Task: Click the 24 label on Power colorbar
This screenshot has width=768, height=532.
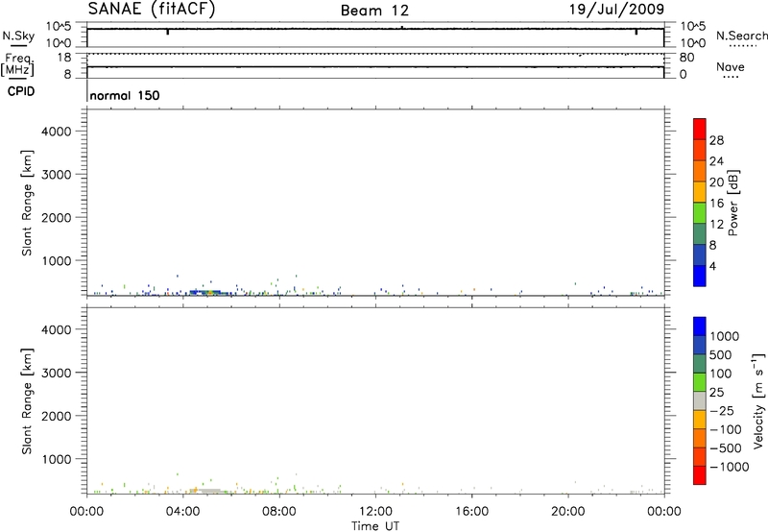Action: coord(716,161)
